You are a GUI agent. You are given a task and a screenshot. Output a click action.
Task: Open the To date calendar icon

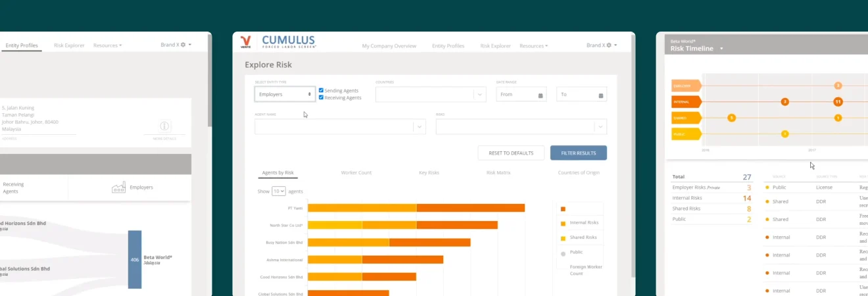tap(601, 95)
